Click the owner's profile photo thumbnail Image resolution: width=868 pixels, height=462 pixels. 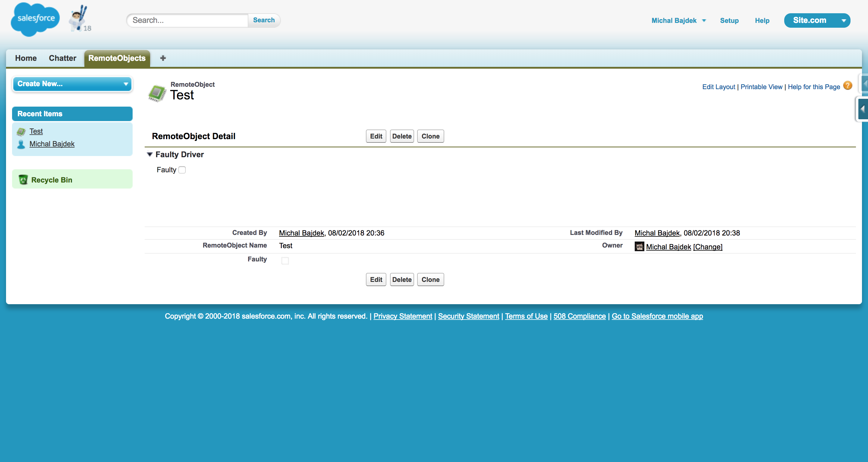point(639,246)
